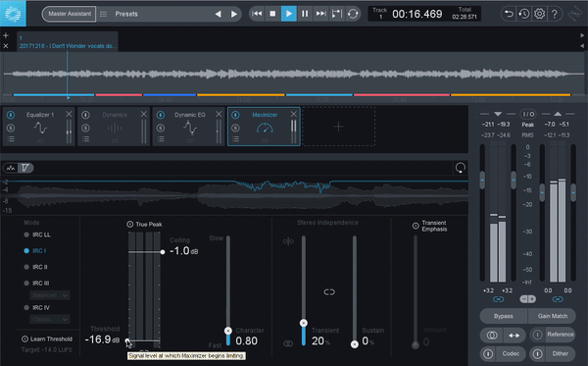Select the track tab I Don't Wonder vocals
This screenshot has height=366, width=588.
tap(68, 41)
